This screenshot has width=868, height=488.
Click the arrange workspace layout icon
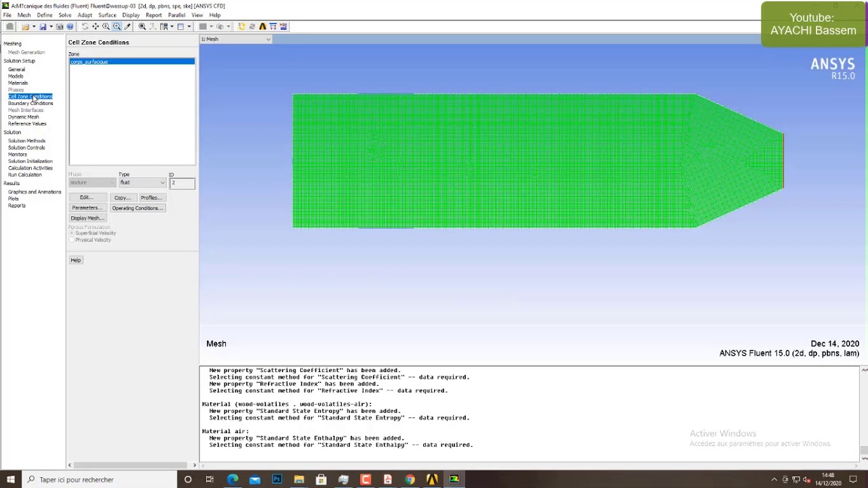click(163, 26)
